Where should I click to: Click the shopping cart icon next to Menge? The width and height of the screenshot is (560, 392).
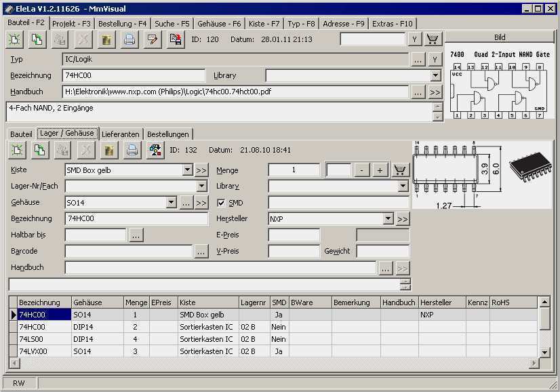pyautogui.click(x=401, y=170)
